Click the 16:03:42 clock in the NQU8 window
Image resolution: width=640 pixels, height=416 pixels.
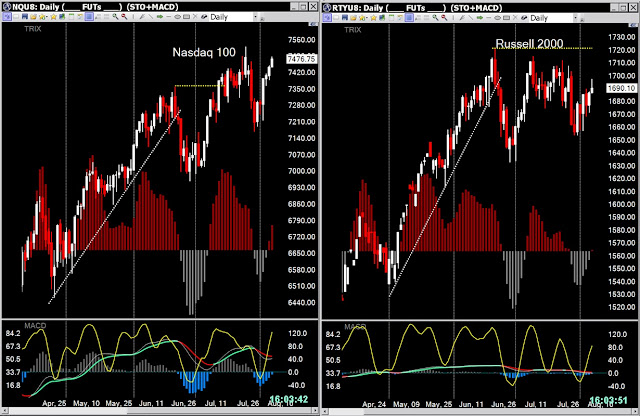[x=289, y=399]
